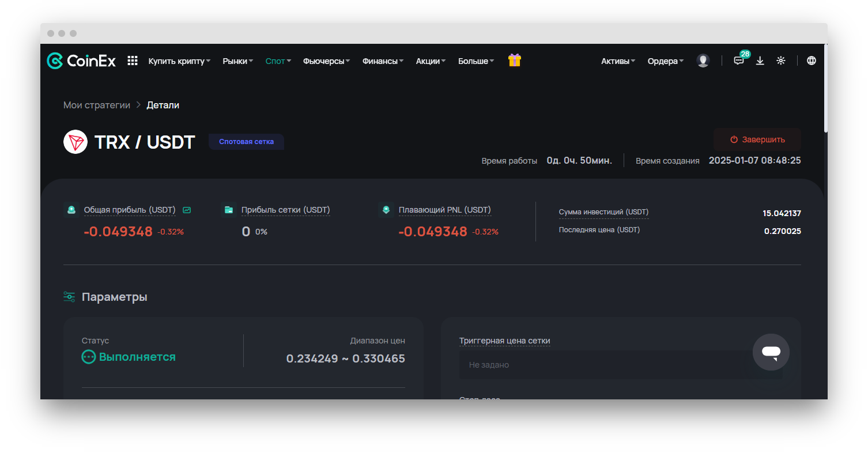The width and height of the screenshot is (868, 457).
Task: Expand the Купить крипту menu
Action: 179,61
